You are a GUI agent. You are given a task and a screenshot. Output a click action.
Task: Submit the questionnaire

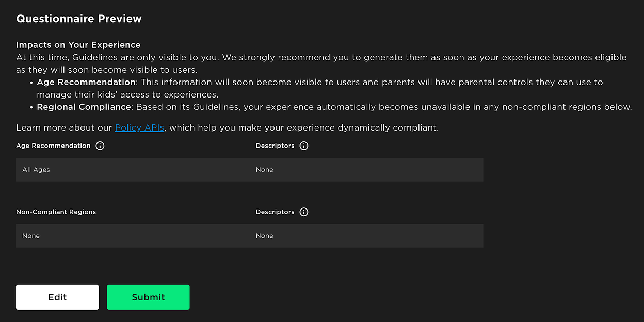click(148, 297)
